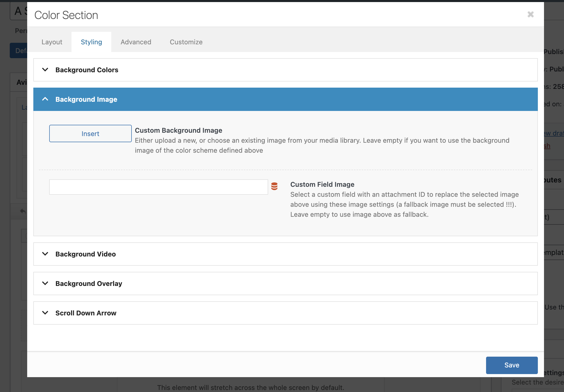
Task: Click the chevron icon beside Background Overlay
Action: pyautogui.click(x=45, y=283)
